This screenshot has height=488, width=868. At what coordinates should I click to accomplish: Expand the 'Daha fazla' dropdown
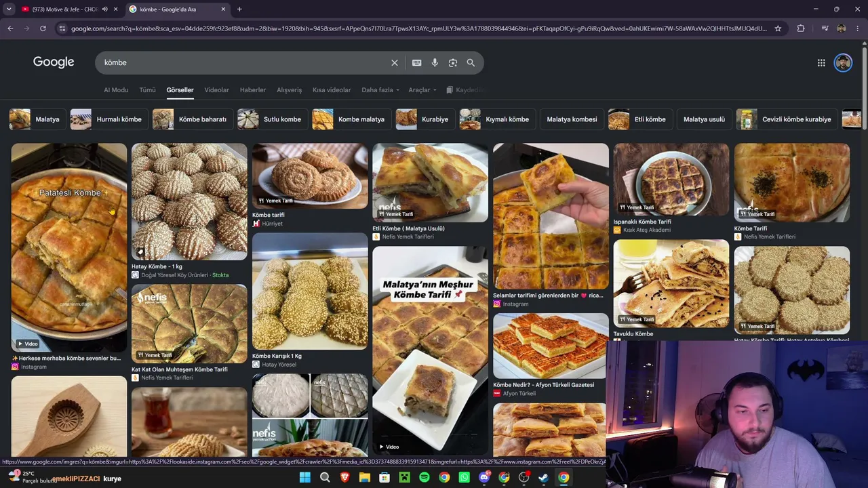pos(380,90)
